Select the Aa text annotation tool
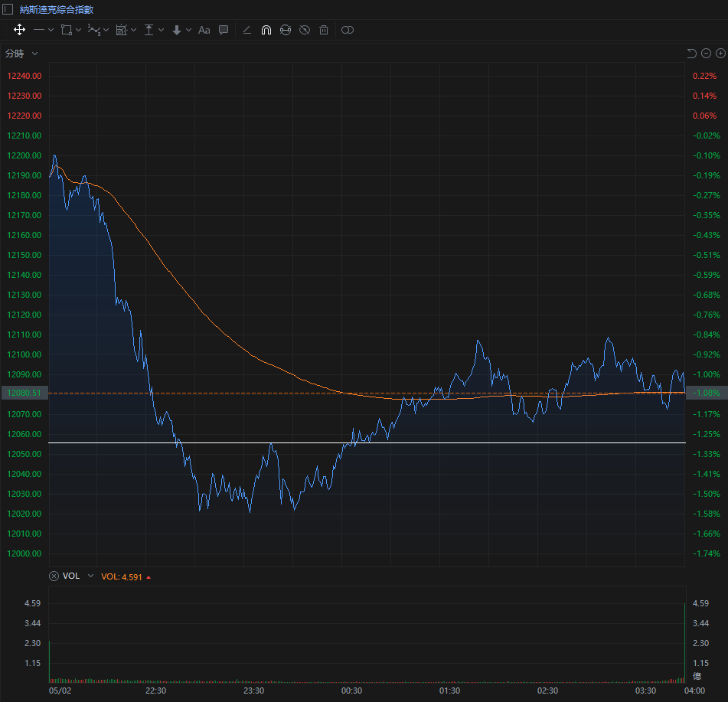728x702 pixels. pyautogui.click(x=204, y=30)
